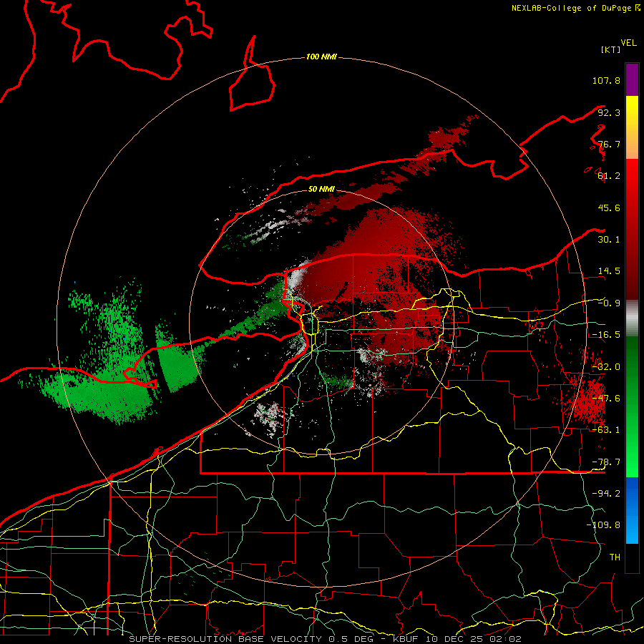
Task: Select the -94.2 legend value
Action: [606, 494]
